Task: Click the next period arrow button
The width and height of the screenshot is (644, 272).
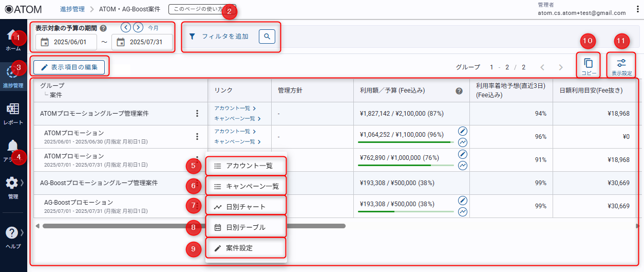Action: (x=138, y=28)
